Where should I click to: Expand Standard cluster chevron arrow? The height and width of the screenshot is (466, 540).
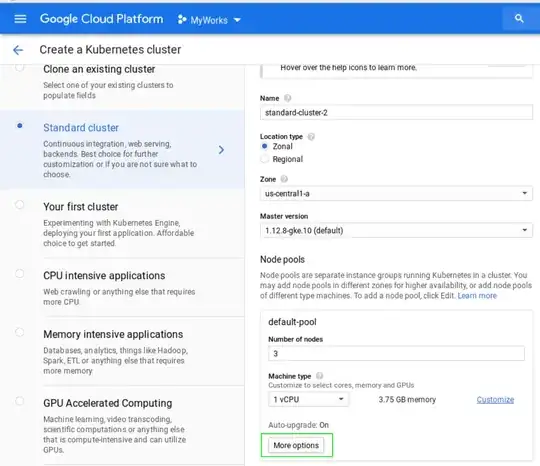(221, 150)
